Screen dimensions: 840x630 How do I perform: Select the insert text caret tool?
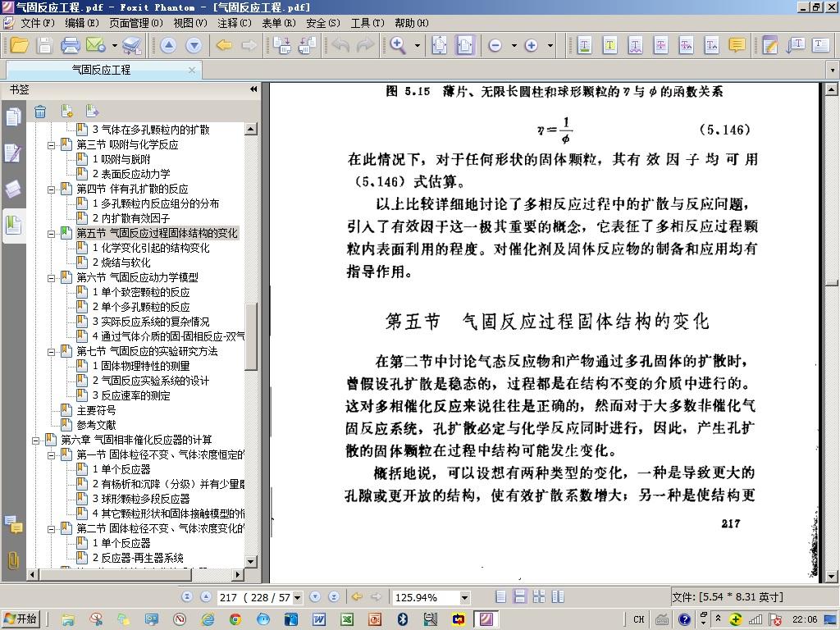(x=711, y=45)
